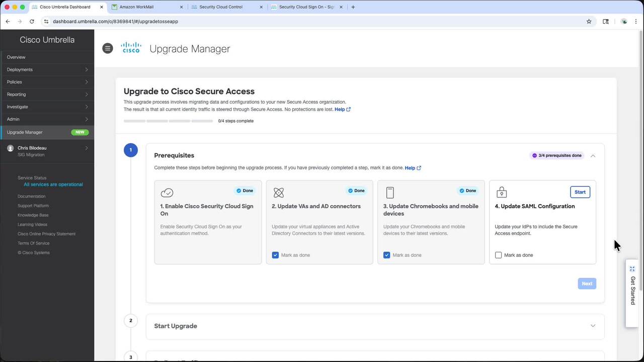Viewport: 644px width, 362px height.
Task: Bookmark this page with the star icon
Action: (x=589, y=22)
